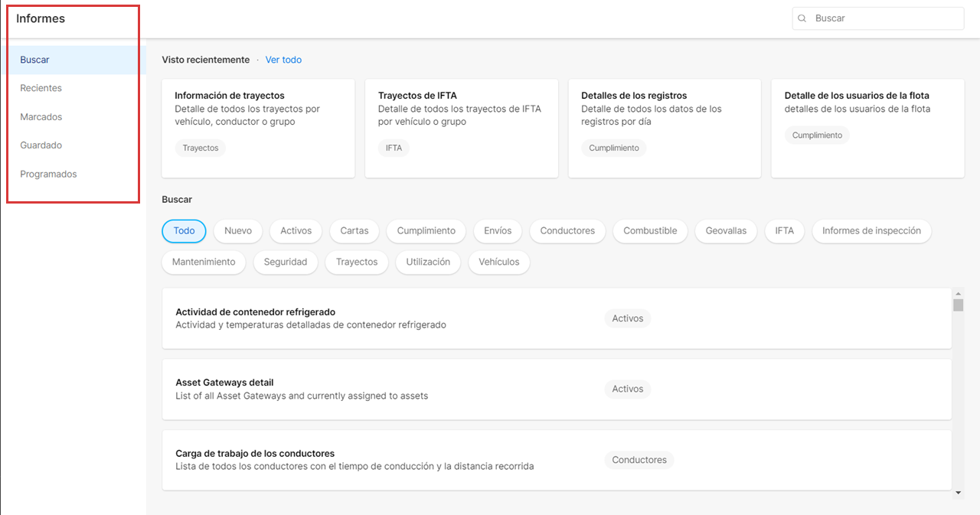This screenshot has width=980, height=515.
Task: Select Programados in the sidebar
Action: coord(48,174)
